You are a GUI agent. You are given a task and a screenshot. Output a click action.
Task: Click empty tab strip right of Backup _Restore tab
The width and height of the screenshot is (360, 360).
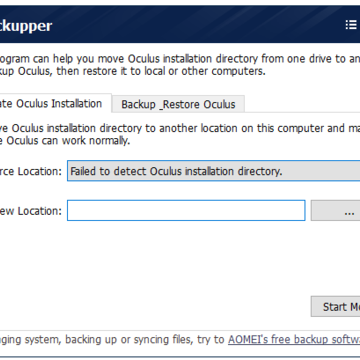[302, 104]
